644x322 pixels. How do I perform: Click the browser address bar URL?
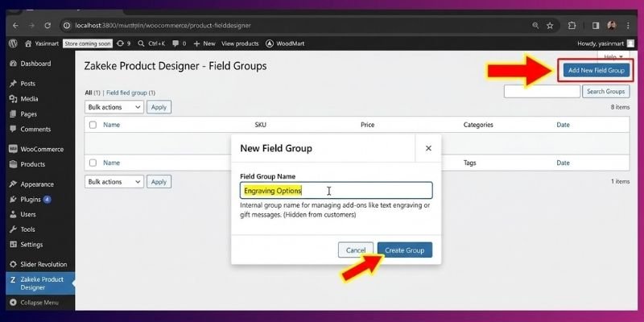point(163,26)
